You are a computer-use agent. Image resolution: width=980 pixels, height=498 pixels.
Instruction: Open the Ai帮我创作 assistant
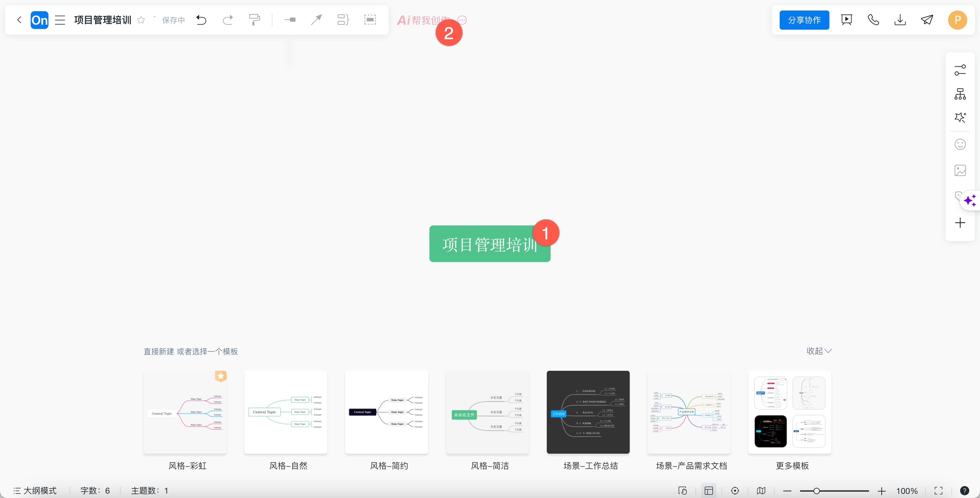(x=423, y=20)
